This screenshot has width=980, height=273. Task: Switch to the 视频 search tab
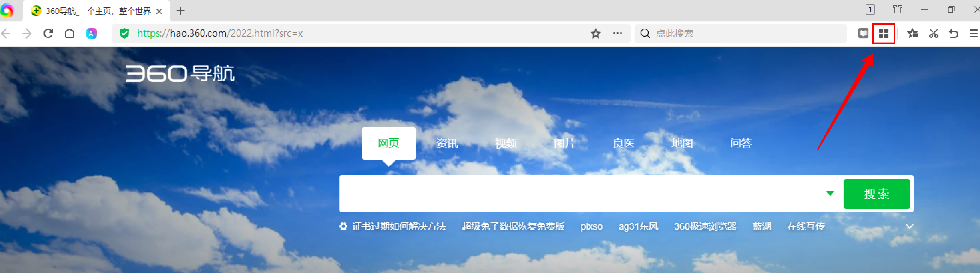point(506,143)
